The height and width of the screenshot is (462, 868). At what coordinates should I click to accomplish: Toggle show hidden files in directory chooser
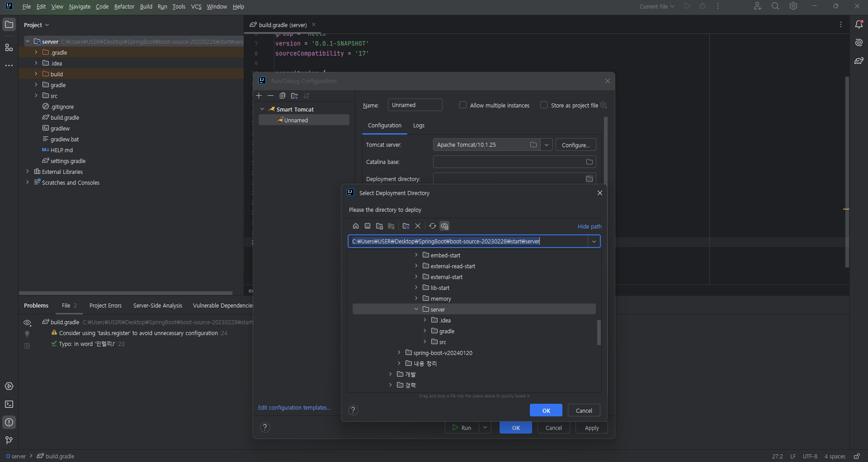click(x=444, y=226)
